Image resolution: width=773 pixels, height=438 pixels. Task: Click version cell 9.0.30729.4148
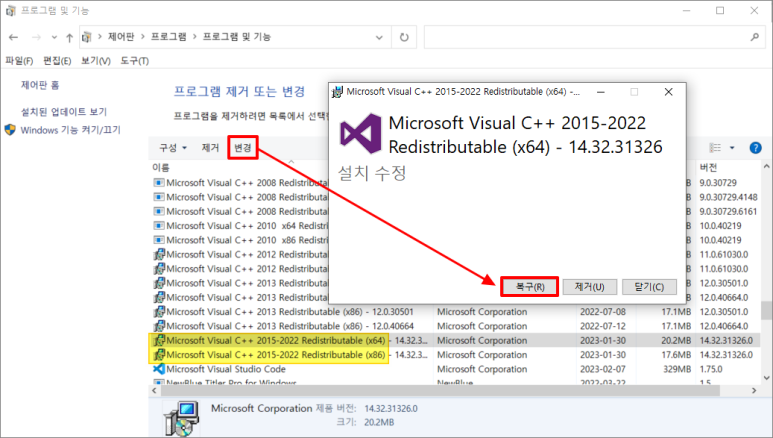pos(728,197)
